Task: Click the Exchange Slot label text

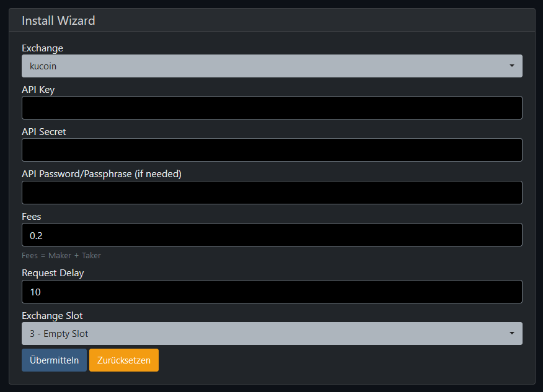Action: [52, 315]
